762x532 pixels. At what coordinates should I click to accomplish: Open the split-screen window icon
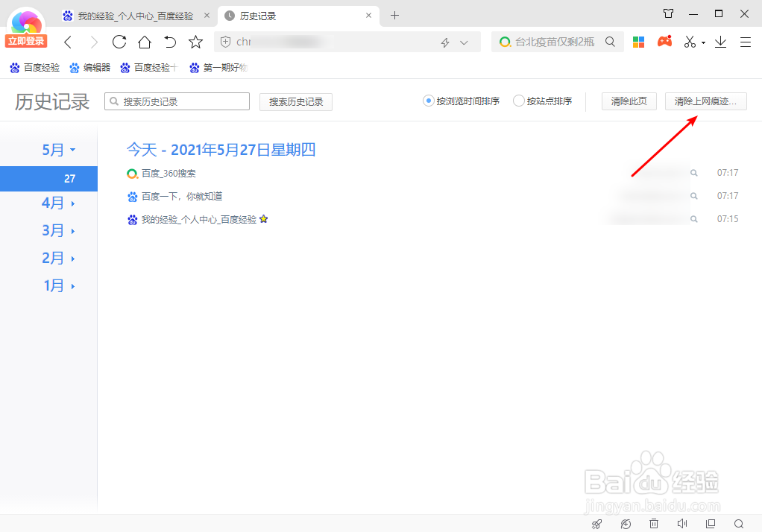point(710,524)
